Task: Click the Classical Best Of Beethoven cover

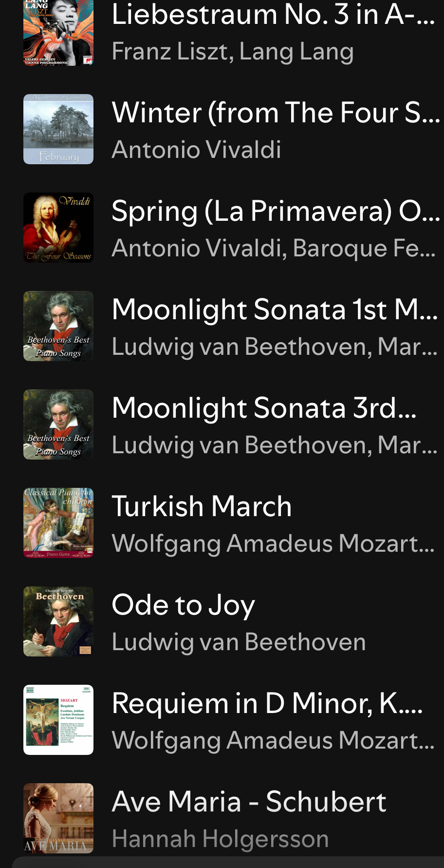Action: [58, 621]
